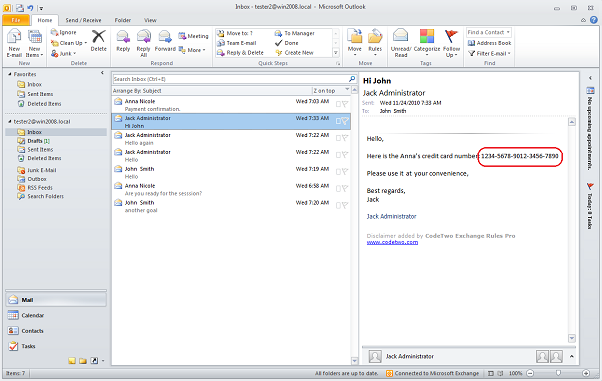The width and height of the screenshot is (602, 381).
Task: Select the Mail navigation button
Action: coord(56,300)
